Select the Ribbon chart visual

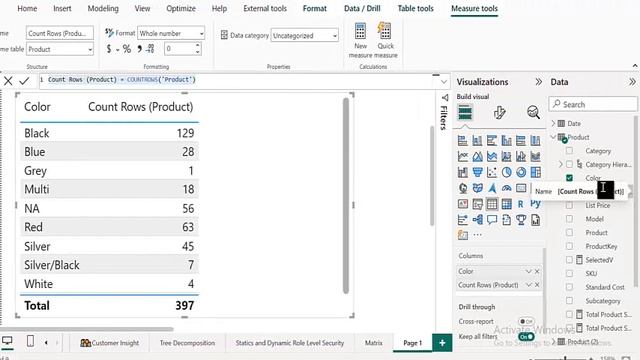click(x=536, y=156)
